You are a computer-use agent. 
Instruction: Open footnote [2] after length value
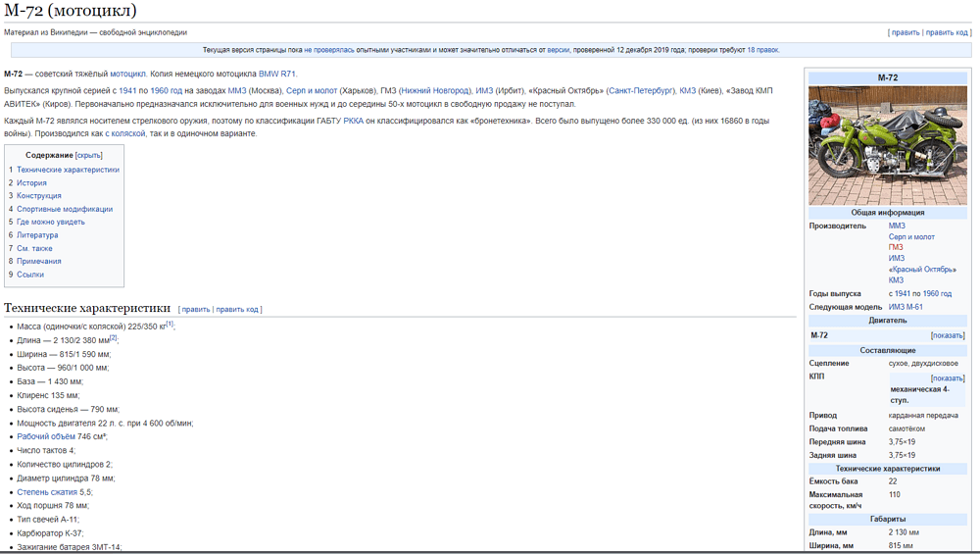[x=113, y=337]
